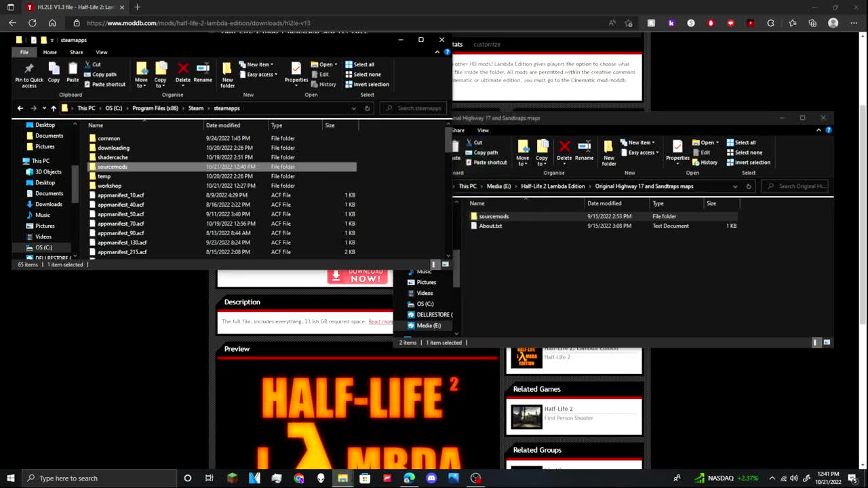Click Select none in the second Explorer window
The height and width of the screenshot is (488, 868).
[747, 152]
